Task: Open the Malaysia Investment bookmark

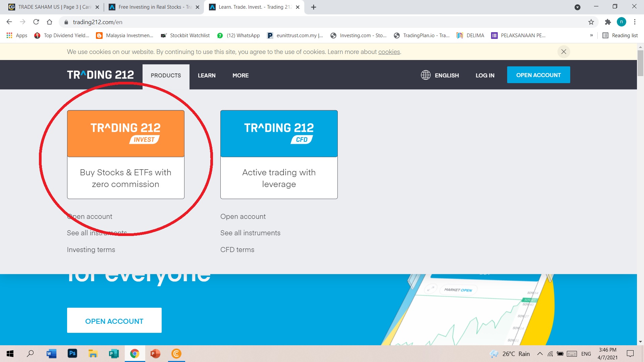Action: (125, 36)
